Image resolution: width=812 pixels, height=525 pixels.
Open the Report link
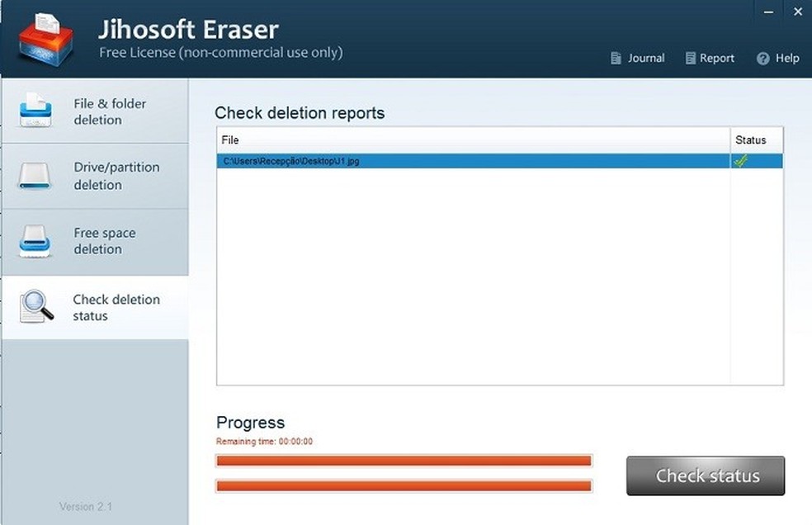[x=716, y=59]
